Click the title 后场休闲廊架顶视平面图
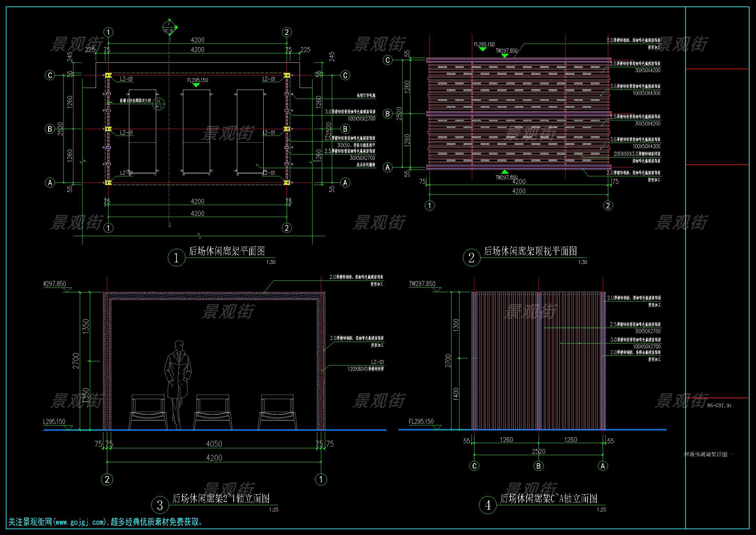 pyautogui.click(x=530, y=251)
